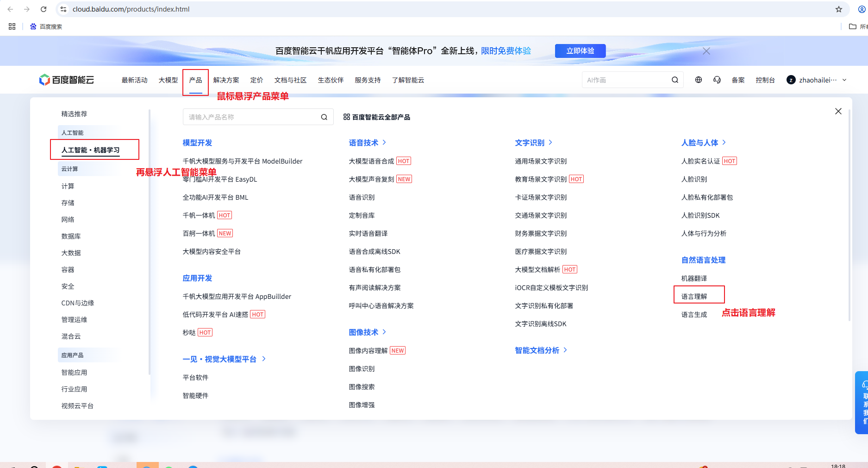
Task: Expand 语音技术 section arrow
Action: (384, 143)
